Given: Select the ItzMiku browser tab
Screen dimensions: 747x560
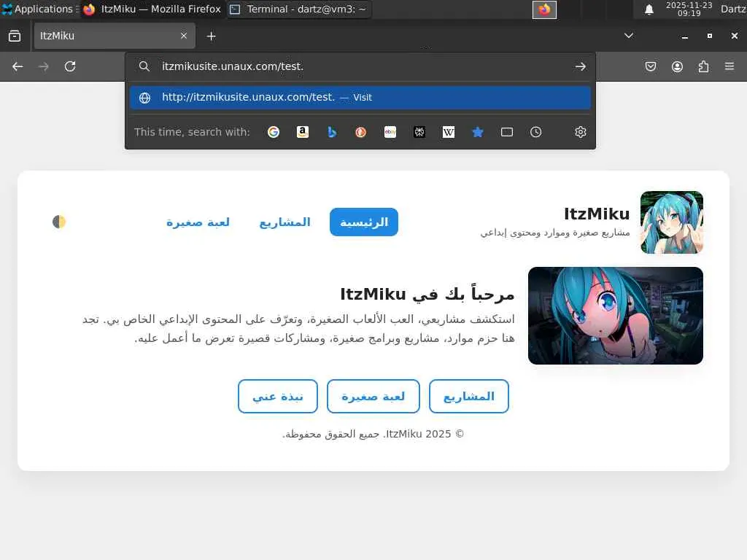Looking at the screenshot, I should (115, 36).
